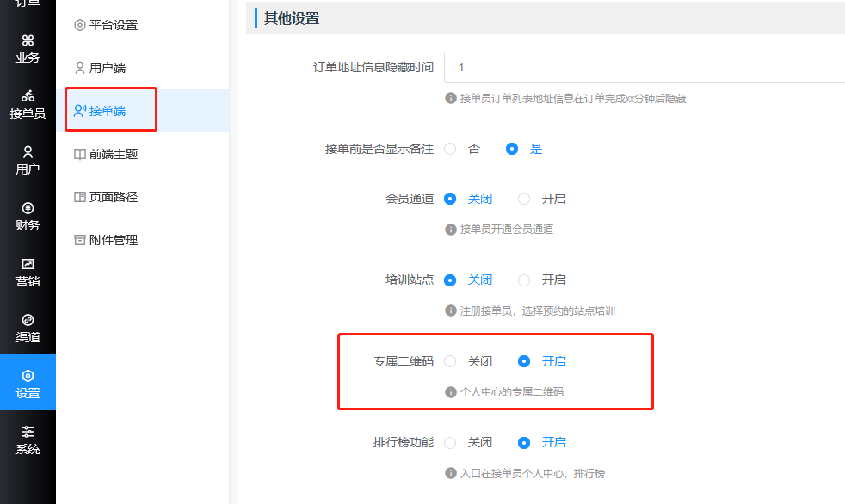Click the 设置 hexagon gear icon
Viewport: 845px width, 504px height.
tap(28, 376)
